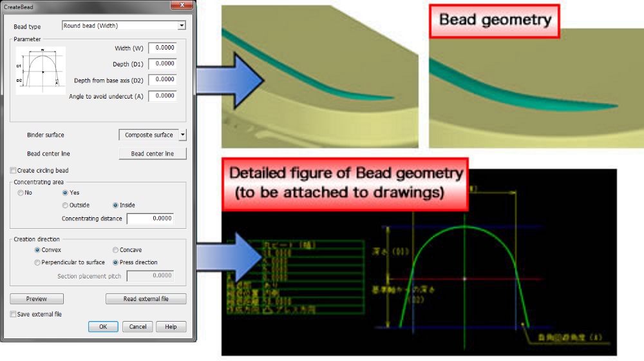Click the Depth (D1) input field
This screenshot has height=361, width=644.
[162, 64]
